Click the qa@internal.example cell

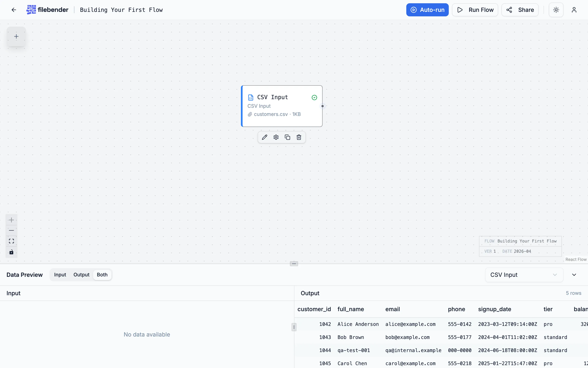point(413,350)
